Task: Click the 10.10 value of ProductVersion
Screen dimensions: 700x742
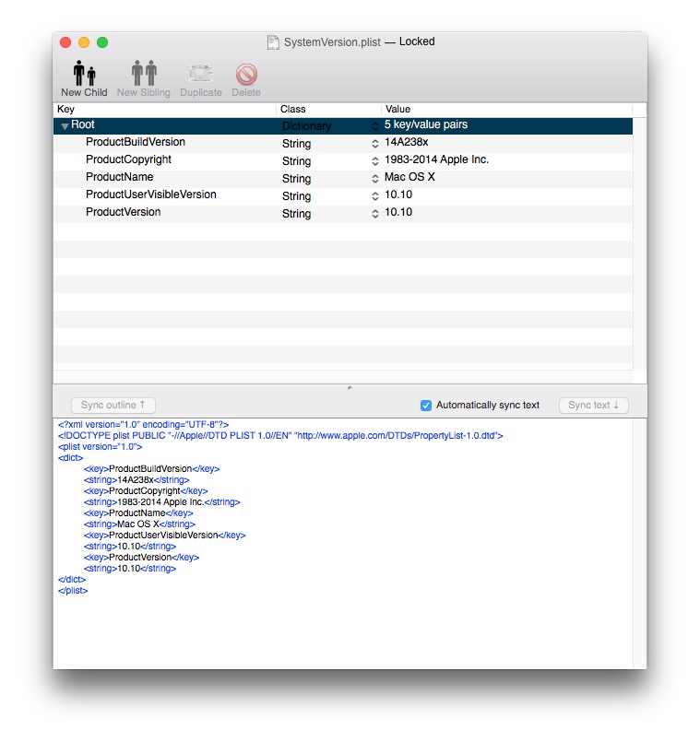Action: coord(398,212)
